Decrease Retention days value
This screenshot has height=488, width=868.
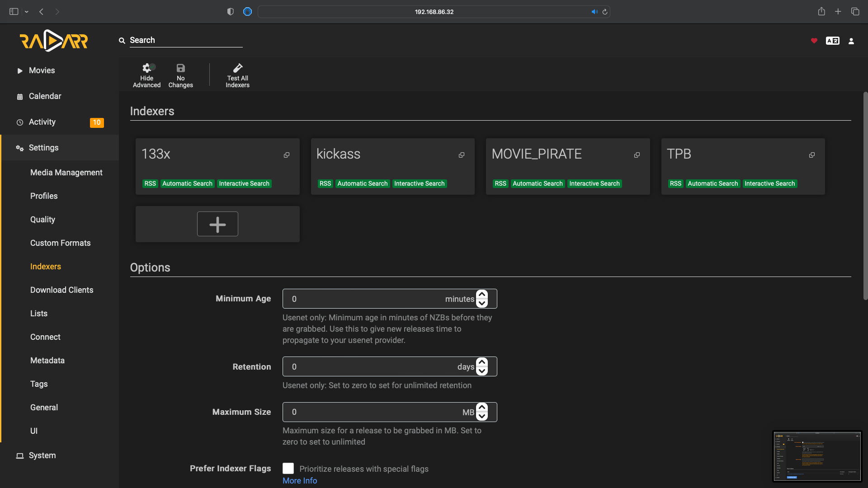click(x=482, y=371)
